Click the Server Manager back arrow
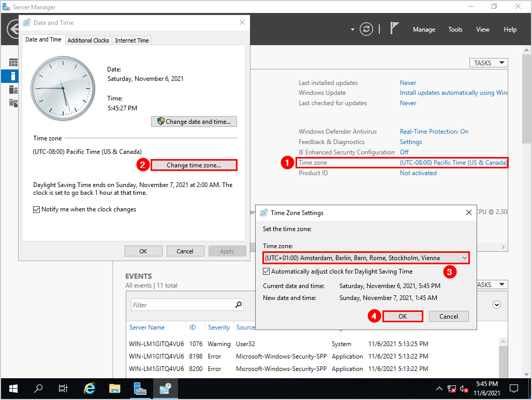This screenshot has height=400, width=532. coord(12,29)
